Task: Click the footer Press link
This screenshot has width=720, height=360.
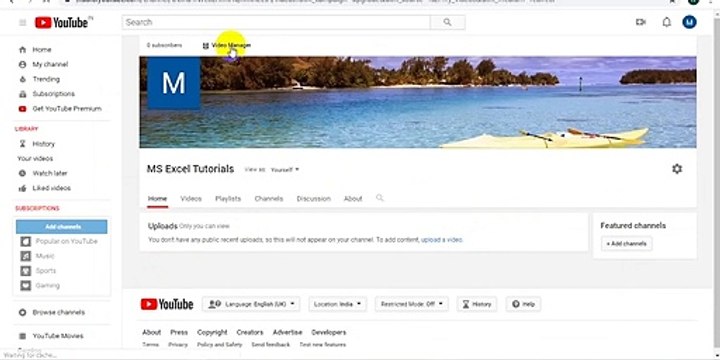Action: click(x=179, y=332)
